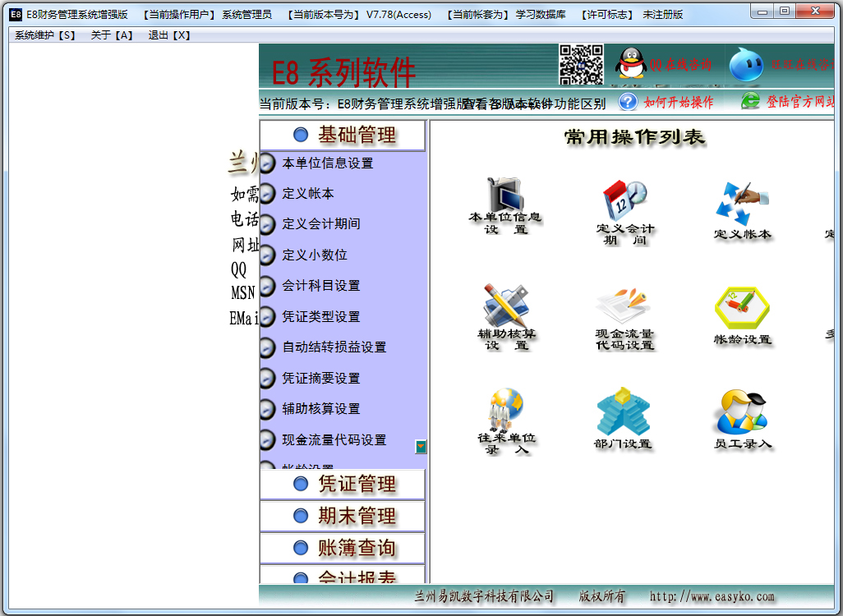This screenshot has width=843, height=616.
Task: Click the QQ在线咨询 link
Action: (680, 65)
